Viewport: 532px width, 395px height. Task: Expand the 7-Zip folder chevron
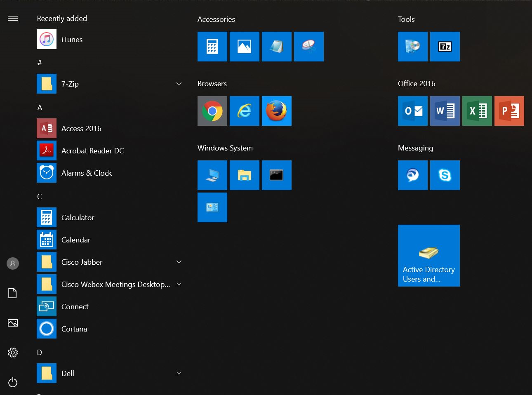[x=179, y=84]
